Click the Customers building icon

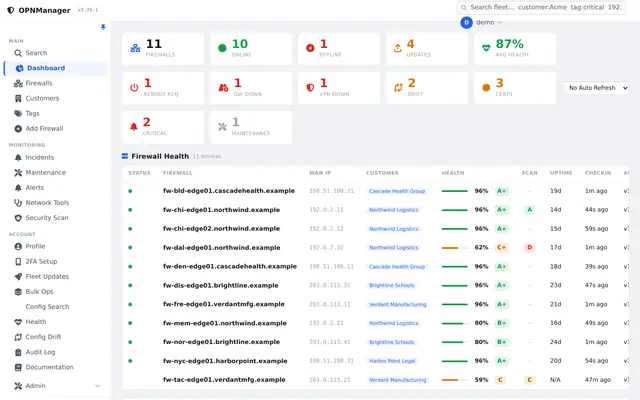18,98
